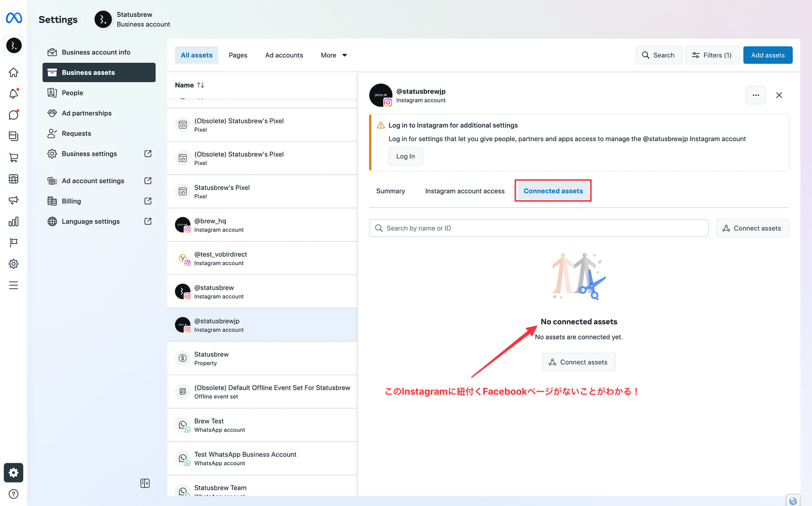Open the shopping cart icon
This screenshot has height=506, width=812.
point(14,158)
